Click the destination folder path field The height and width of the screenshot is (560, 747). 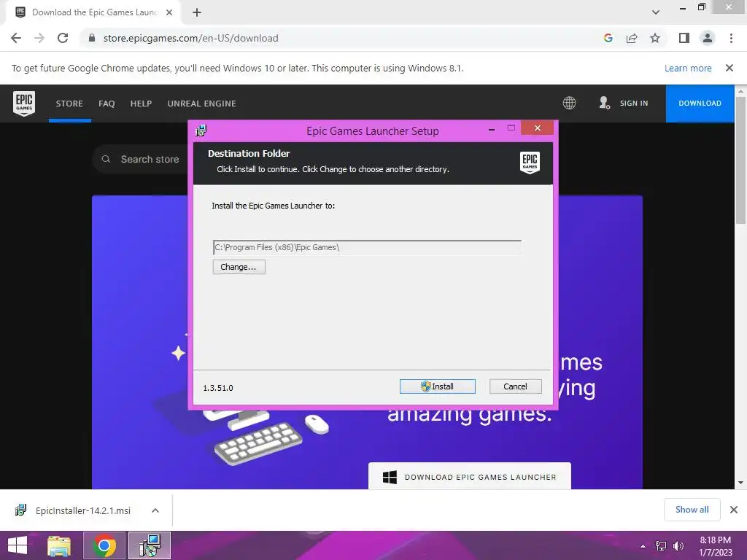pyautogui.click(x=367, y=248)
